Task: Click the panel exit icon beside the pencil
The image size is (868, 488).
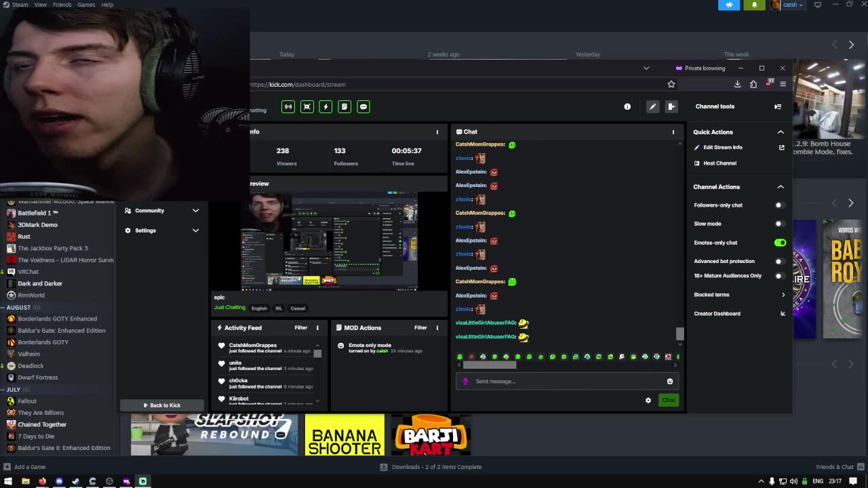Action: click(671, 106)
